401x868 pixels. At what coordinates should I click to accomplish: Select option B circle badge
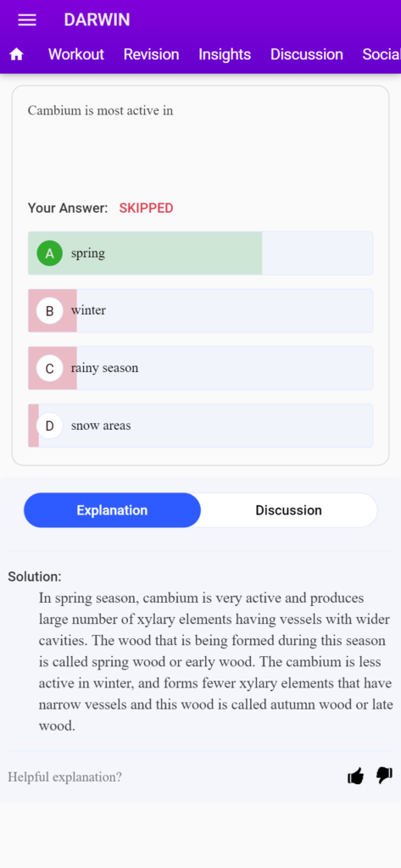pyautogui.click(x=50, y=311)
